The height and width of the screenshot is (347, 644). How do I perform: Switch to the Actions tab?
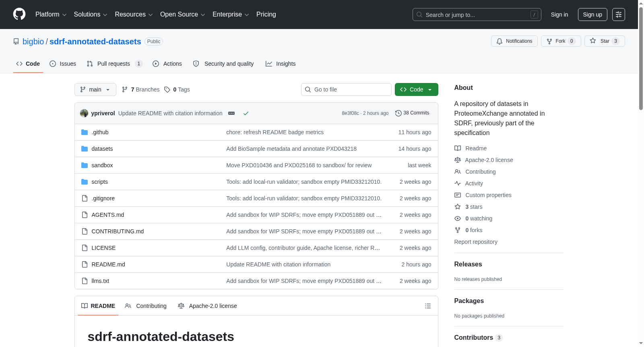(x=167, y=64)
